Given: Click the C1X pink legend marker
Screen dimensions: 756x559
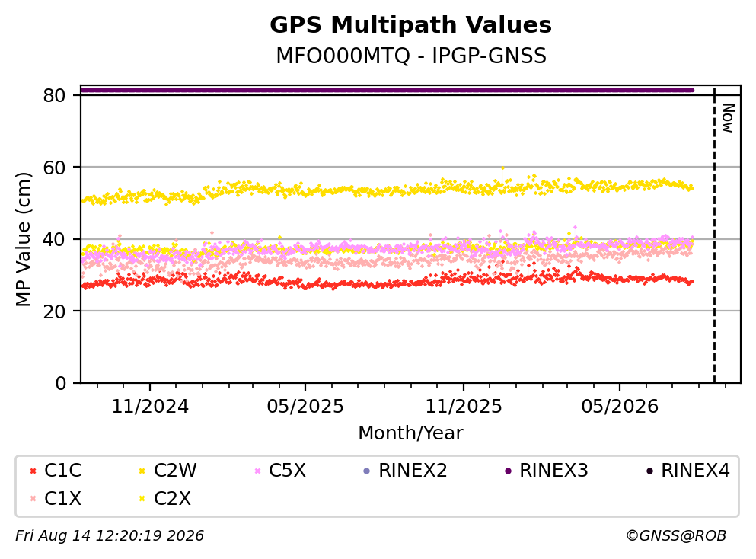Looking at the screenshot, I should point(33,498).
